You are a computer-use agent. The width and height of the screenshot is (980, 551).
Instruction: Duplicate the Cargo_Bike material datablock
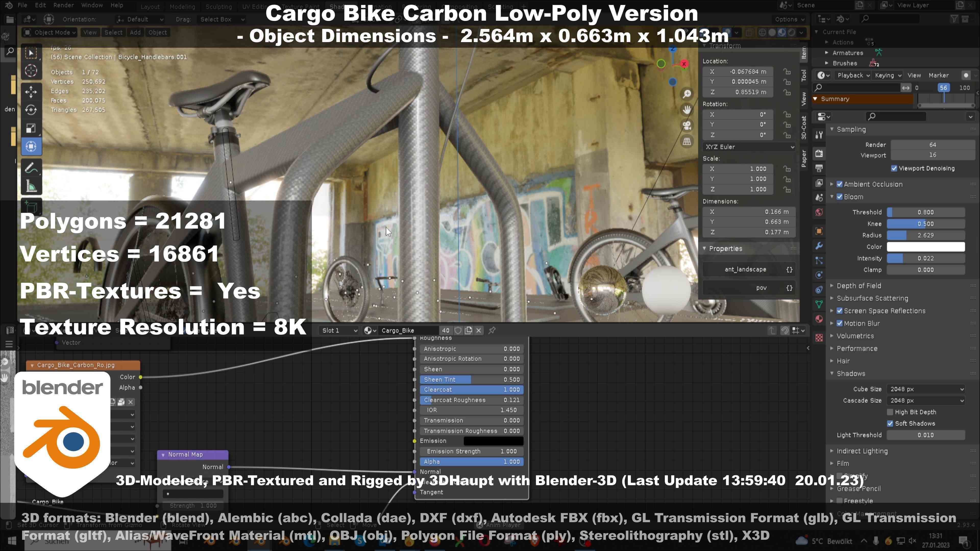468,330
